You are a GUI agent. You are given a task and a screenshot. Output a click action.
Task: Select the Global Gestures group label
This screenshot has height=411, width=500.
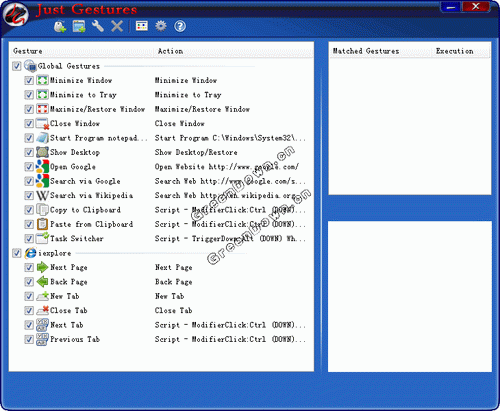(69, 66)
